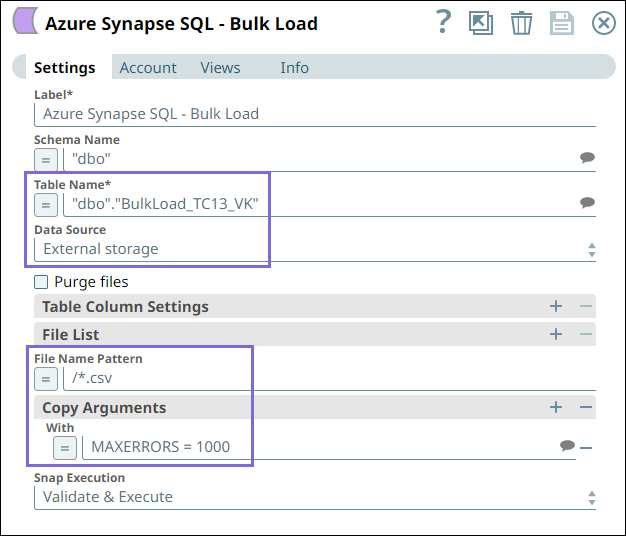This screenshot has height=536, width=626.
Task: Edit the Label text field
Action: (x=315, y=115)
